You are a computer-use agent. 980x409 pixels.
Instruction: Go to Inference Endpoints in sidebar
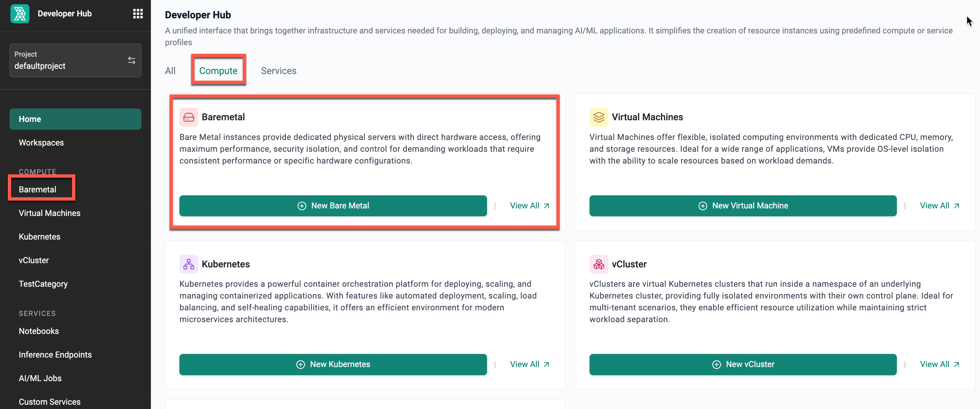tap(55, 355)
